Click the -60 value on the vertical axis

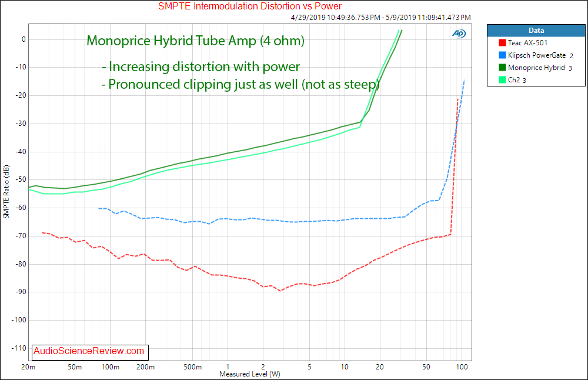pos(21,208)
